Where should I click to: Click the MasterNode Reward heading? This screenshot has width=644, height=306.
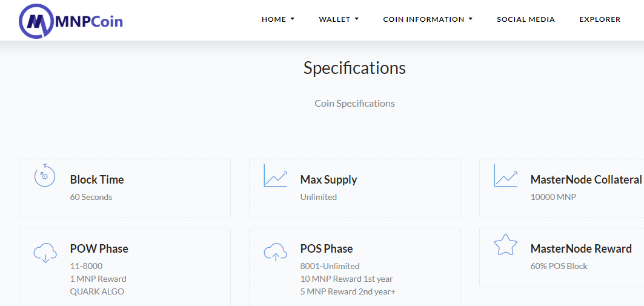pos(581,248)
